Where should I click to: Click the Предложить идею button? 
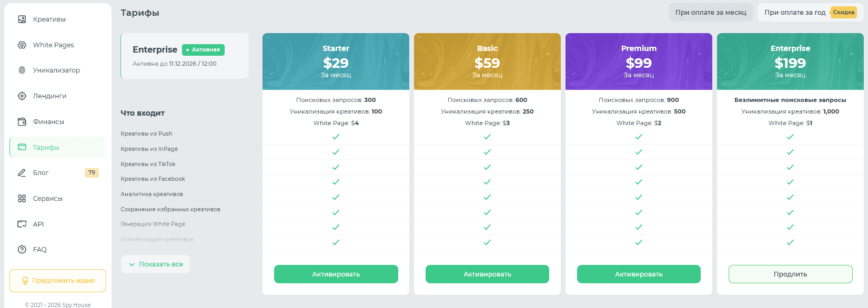[58, 281]
